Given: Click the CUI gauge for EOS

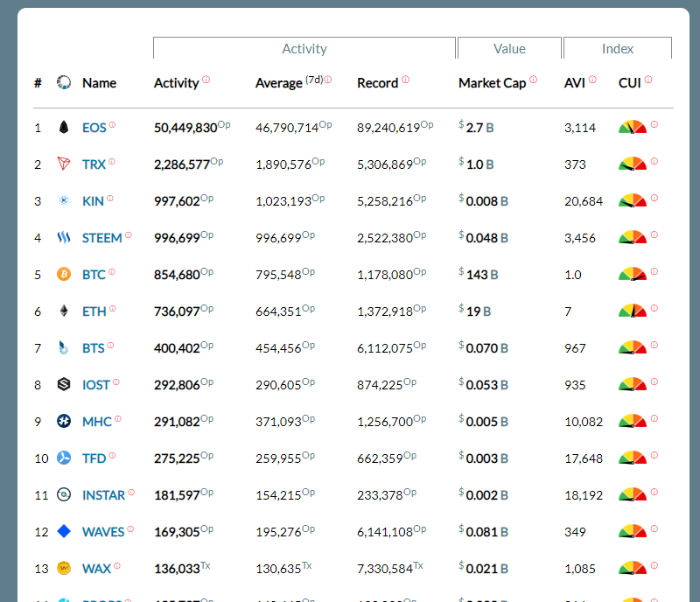Looking at the screenshot, I should 633,127.
